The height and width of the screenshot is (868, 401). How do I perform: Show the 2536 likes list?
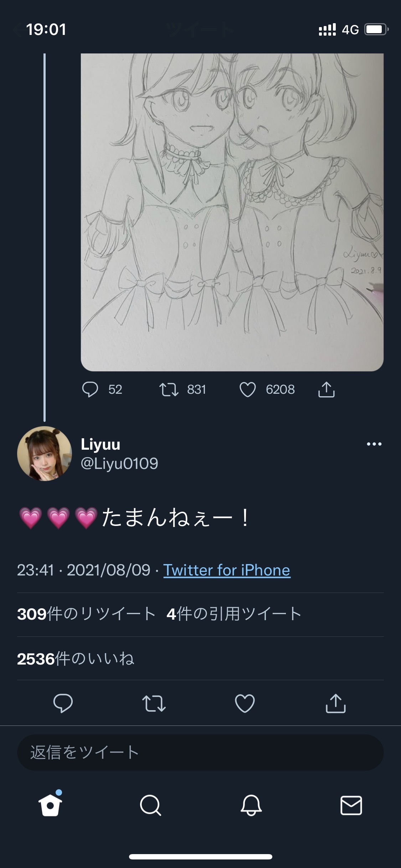[x=76, y=659]
